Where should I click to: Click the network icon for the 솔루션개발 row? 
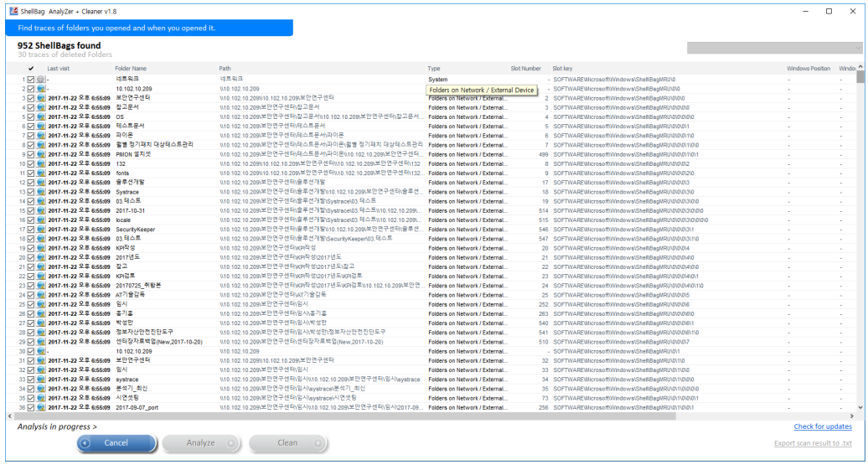(40, 182)
